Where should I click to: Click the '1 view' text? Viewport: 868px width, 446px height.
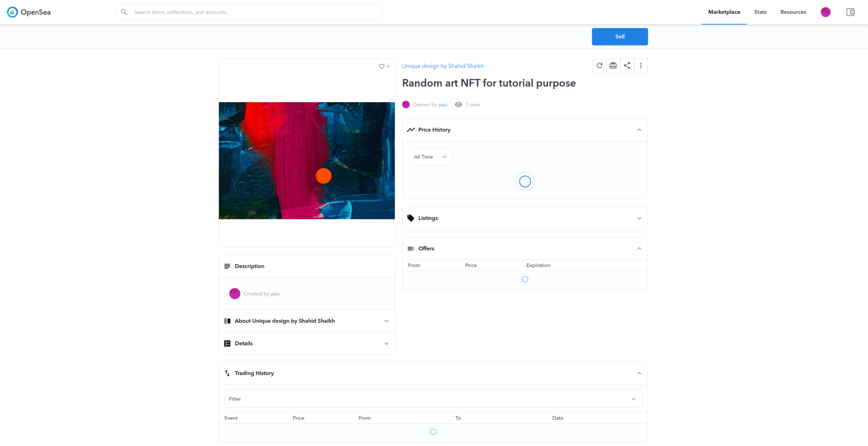click(473, 105)
